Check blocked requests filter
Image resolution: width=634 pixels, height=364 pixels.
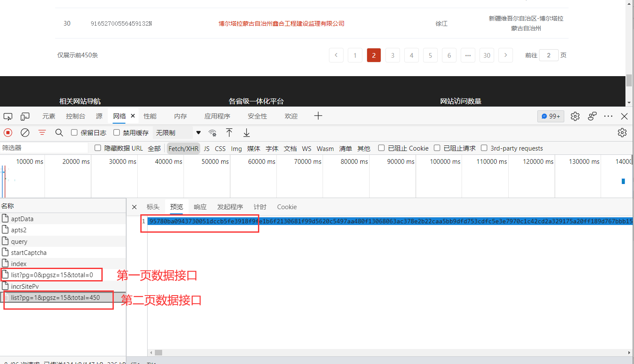pos(437,148)
